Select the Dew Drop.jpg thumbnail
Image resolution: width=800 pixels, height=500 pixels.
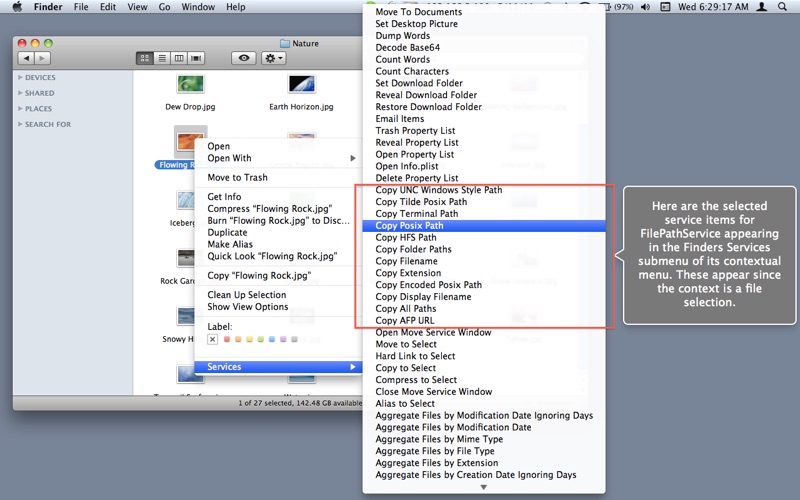(x=190, y=84)
